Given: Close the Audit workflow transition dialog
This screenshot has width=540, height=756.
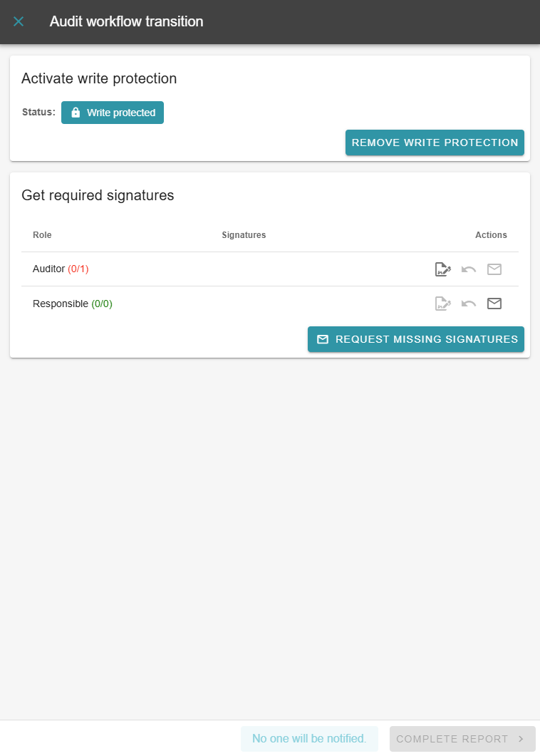Looking at the screenshot, I should coord(19,21).
